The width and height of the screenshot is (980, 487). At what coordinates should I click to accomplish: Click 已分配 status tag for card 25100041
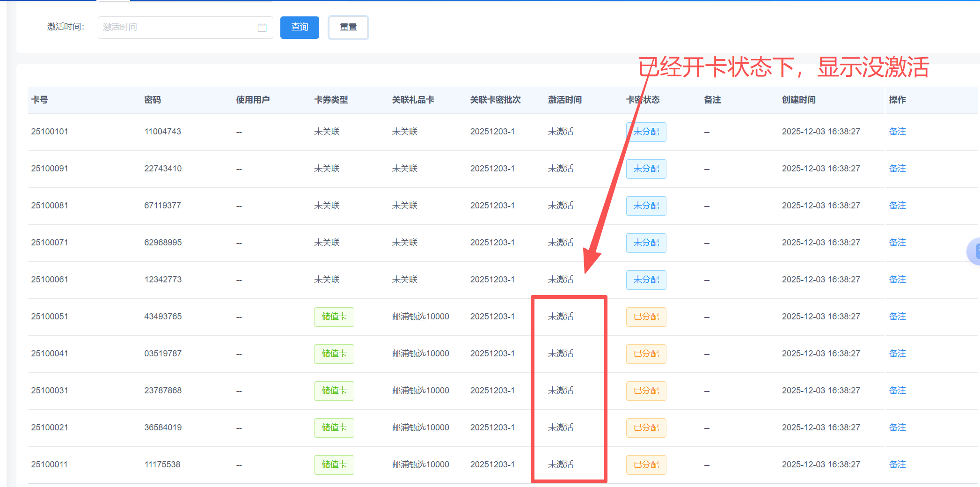tap(646, 354)
